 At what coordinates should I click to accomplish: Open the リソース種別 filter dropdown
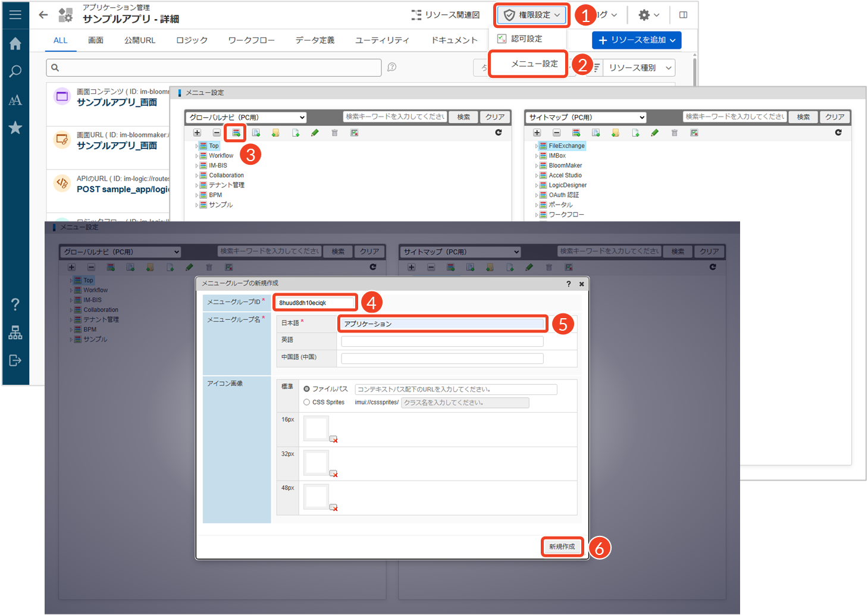click(639, 68)
